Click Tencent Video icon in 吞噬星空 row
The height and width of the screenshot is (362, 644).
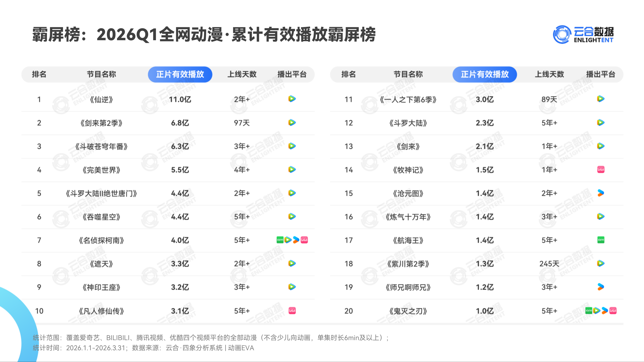tap(292, 216)
